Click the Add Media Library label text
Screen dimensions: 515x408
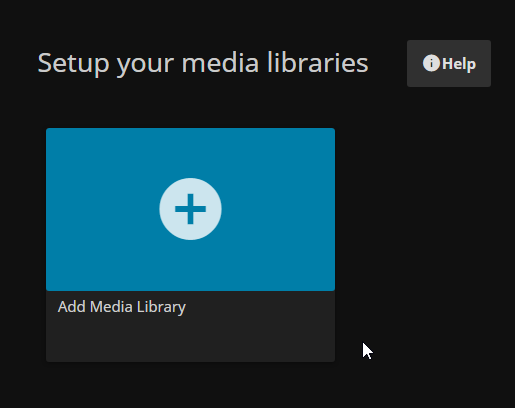tap(122, 307)
